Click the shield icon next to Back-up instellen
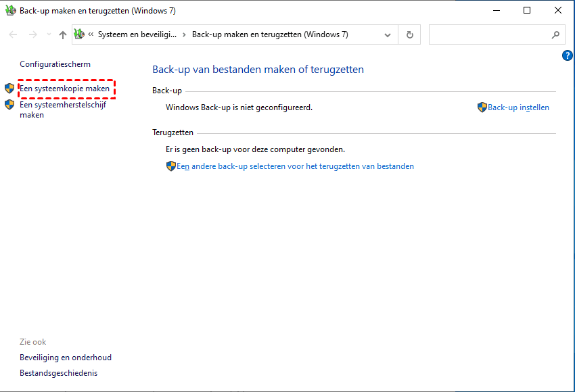575x392 pixels. pyautogui.click(x=482, y=107)
